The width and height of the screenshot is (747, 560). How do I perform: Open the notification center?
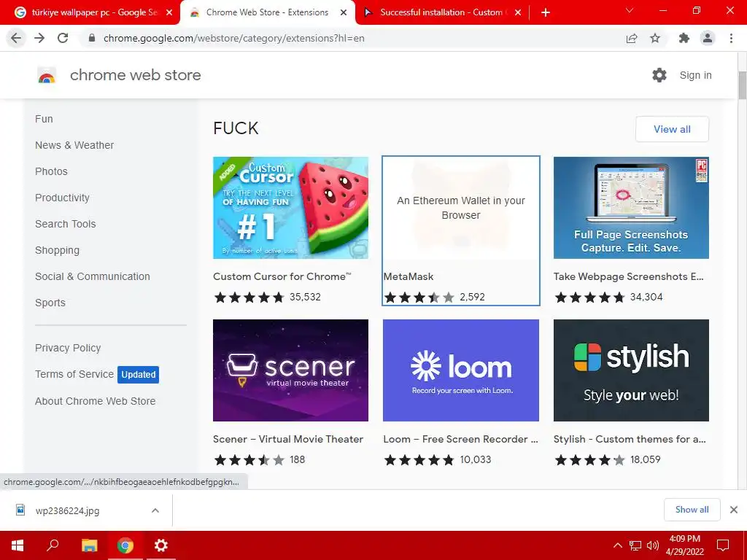[723, 545]
